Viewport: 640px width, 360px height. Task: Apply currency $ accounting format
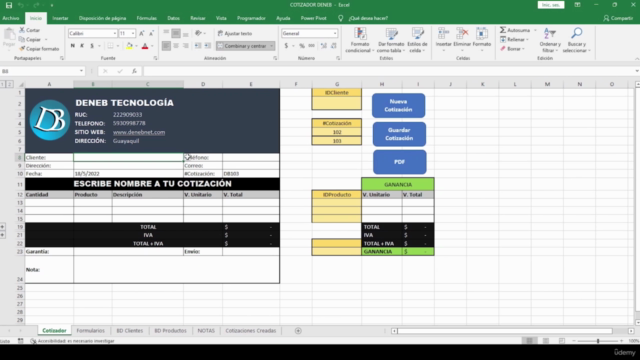click(x=286, y=46)
